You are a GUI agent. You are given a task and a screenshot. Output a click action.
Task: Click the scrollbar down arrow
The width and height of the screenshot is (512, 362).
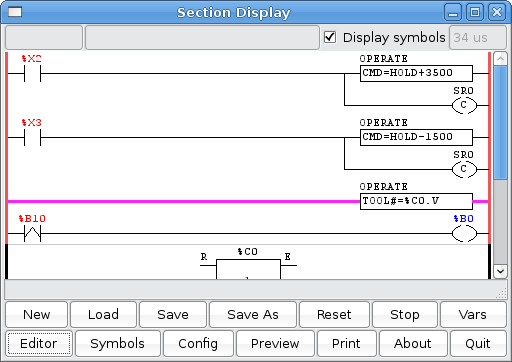coord(500,271)
